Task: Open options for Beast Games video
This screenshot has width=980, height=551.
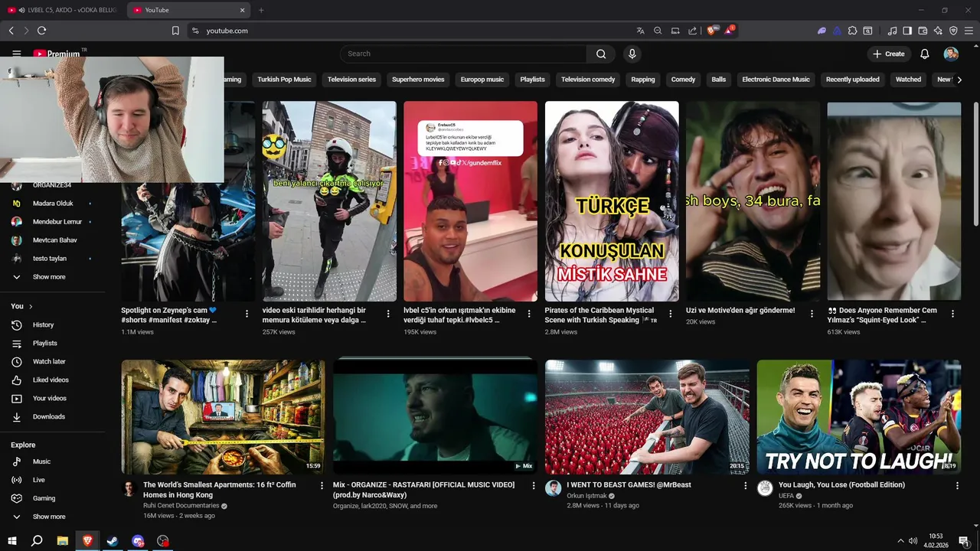Action: coord(745,485)
